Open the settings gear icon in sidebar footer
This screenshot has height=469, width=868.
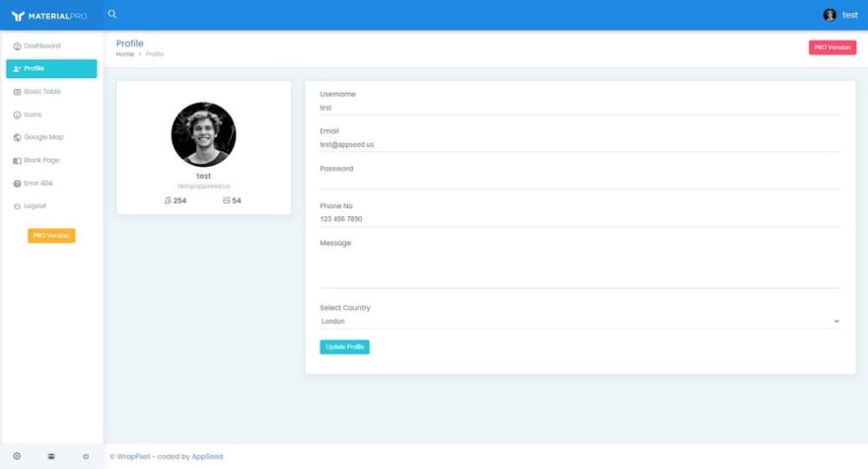(17, 456)
